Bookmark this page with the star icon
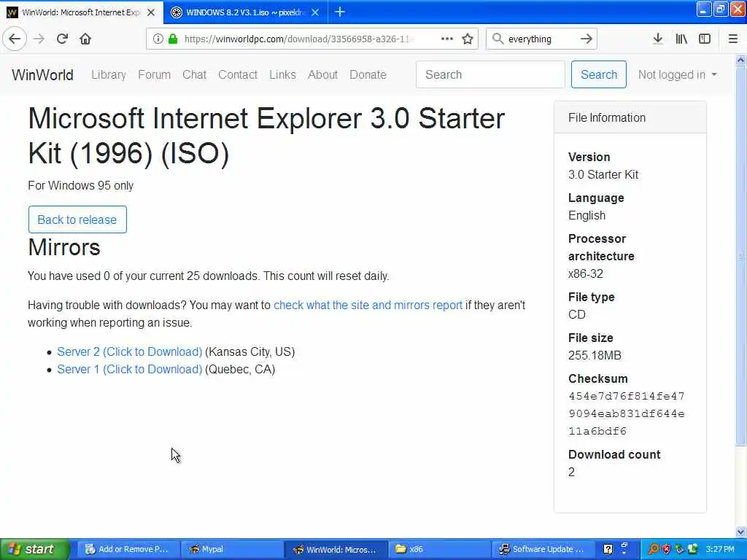Image resolution: width=747 pixels, height=560 pixels. coord(468,39)
